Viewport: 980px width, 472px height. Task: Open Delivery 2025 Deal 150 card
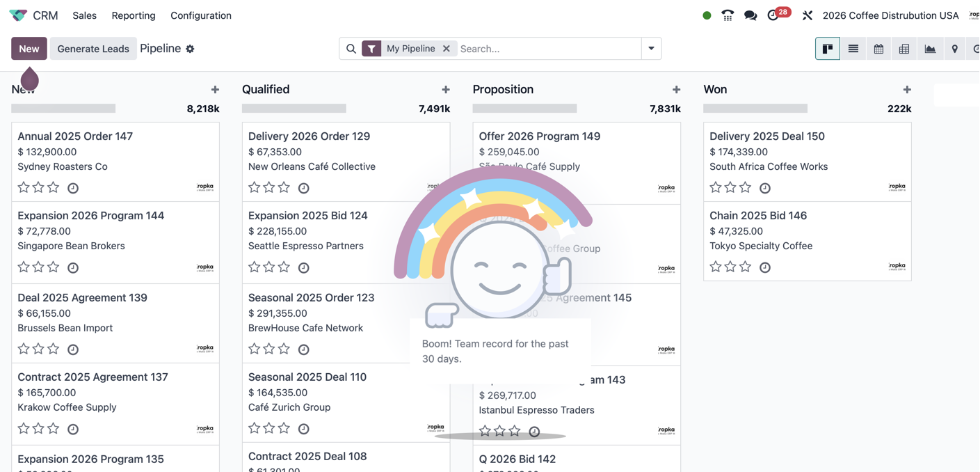tap(808, 162)
